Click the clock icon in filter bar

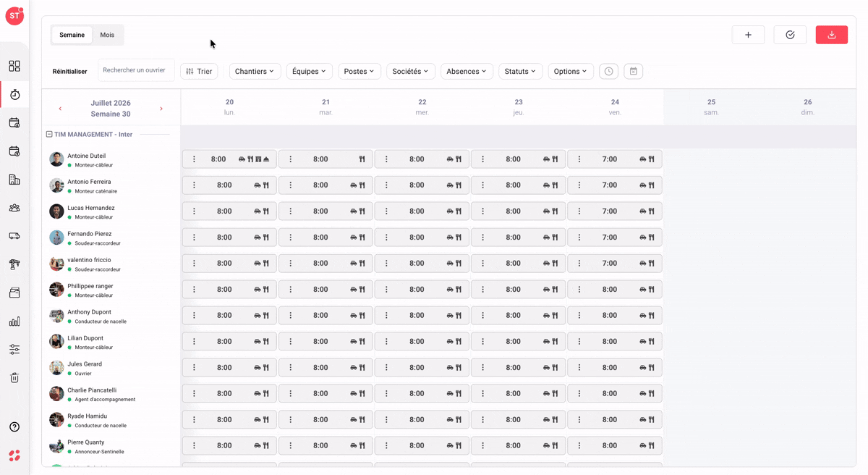click(x=609, y=71)
